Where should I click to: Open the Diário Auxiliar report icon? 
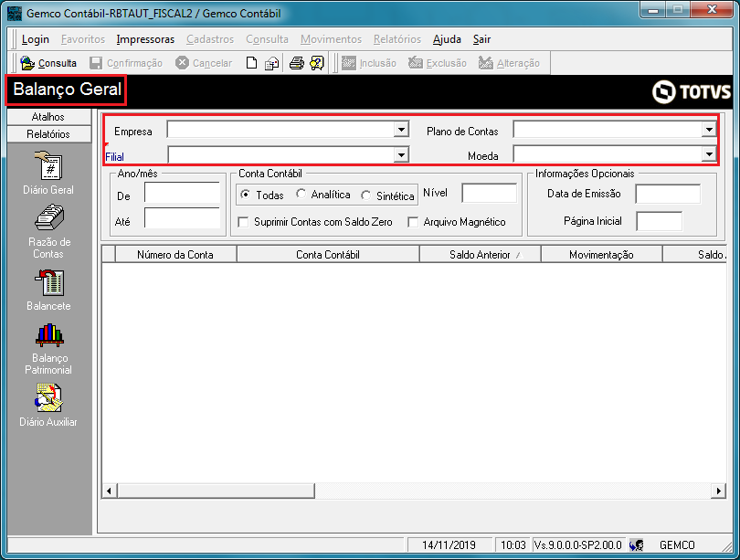coord(48,397)
